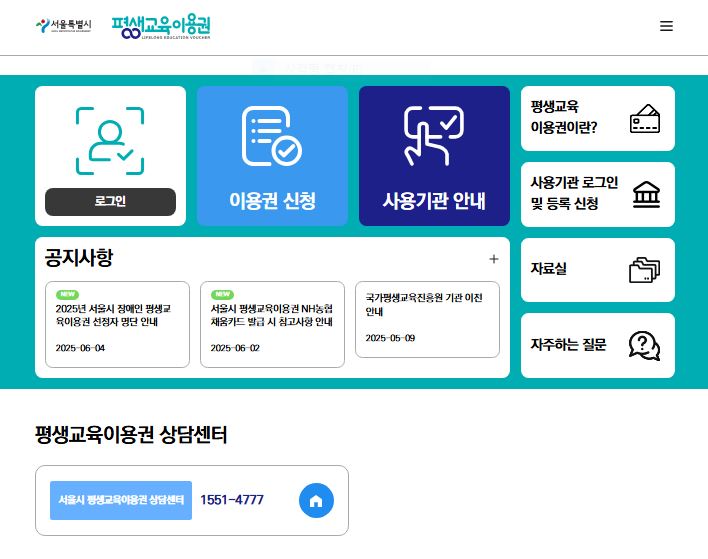Click the 평생교육이용권 site logo
This screenshot has height=559, width=708.
161,26
